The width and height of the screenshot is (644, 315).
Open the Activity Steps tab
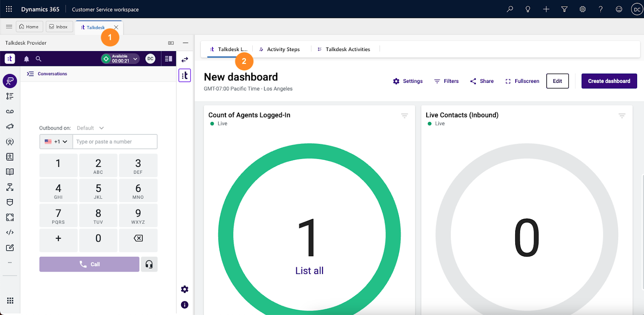point(280,49)
